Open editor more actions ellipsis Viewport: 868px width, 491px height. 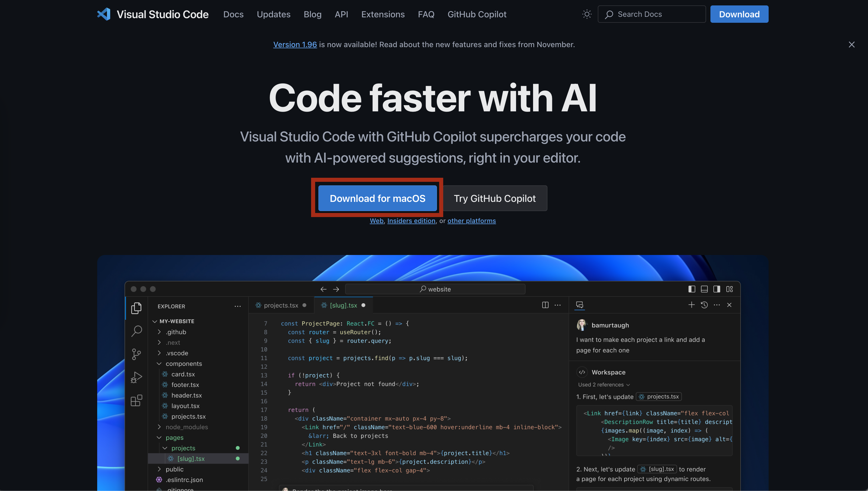(x=558, y=305)
